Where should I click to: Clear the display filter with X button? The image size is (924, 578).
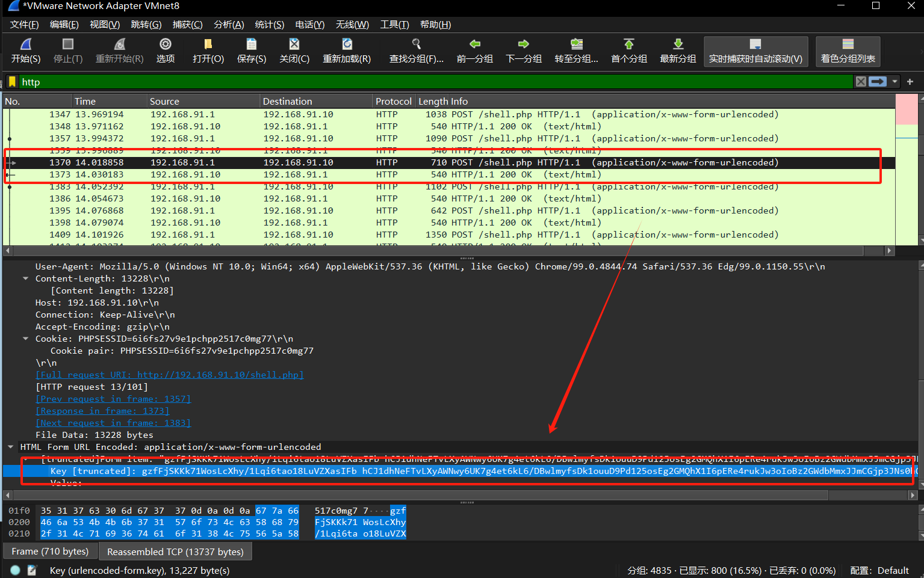pos(861,82)
